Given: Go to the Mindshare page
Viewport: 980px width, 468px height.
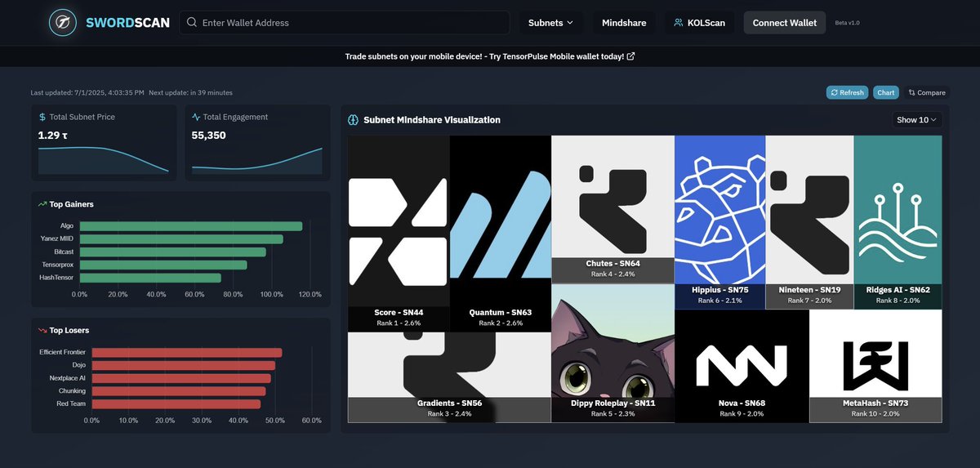Looking at the screenshot, I should pyautogui.click(x=624, y=23).
